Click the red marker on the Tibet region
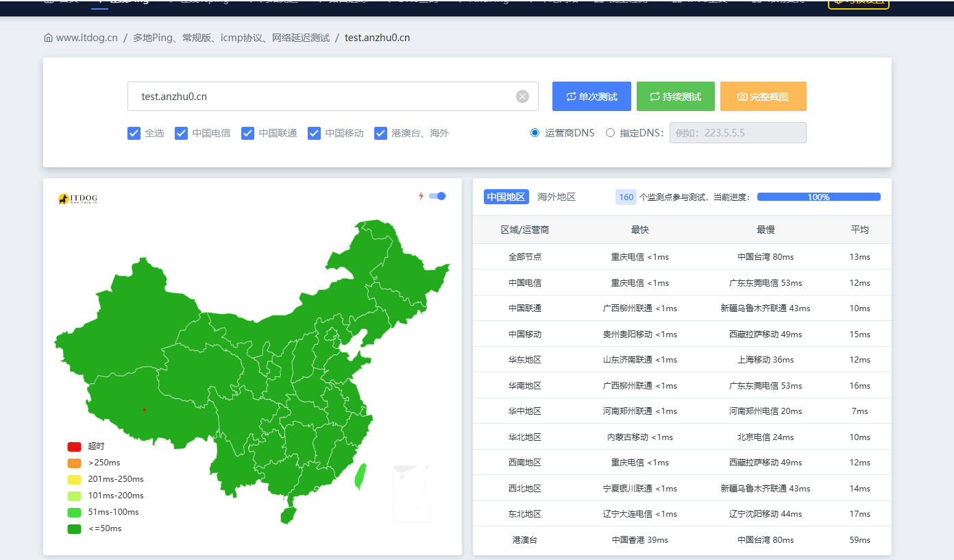Viewport: 954px width, 560px height. [x=144, y=410]
